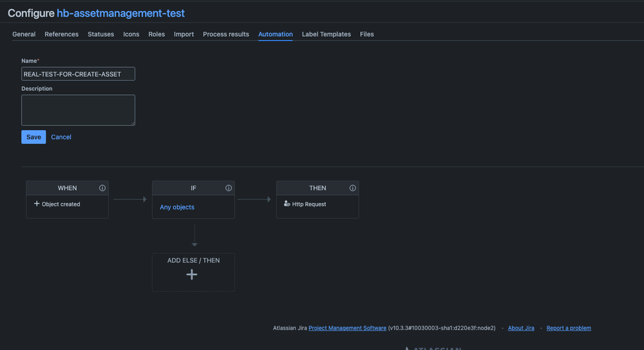
Task: Switch to the Files tab
Action: (x=367, y=34)
